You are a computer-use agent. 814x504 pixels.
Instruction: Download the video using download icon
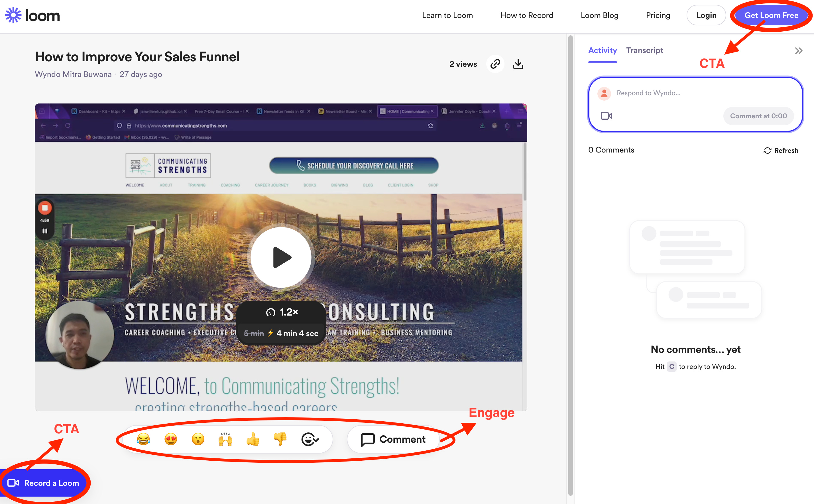(x=518, y=64)
